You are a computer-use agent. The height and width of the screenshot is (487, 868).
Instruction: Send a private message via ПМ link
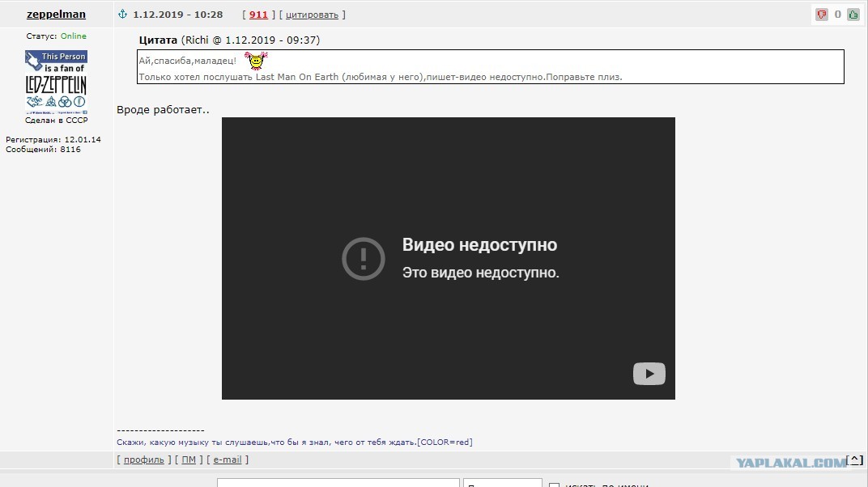(x=189, y=459)
